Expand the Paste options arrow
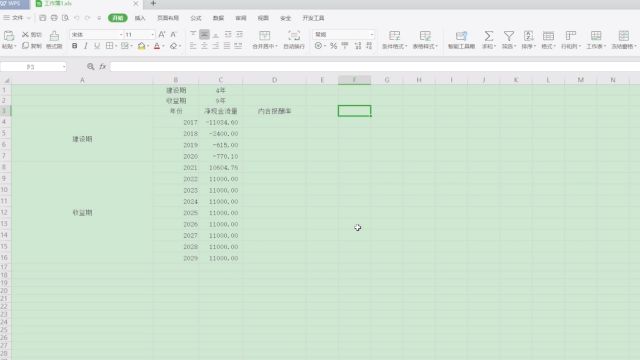Viewport: 640px width, 360px height. [15, 46]
